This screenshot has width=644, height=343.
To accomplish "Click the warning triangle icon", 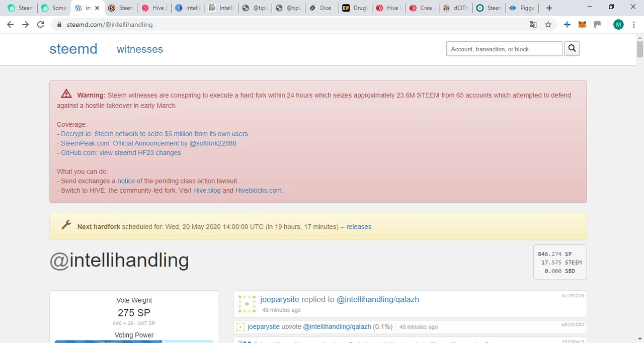I will pyautogui.click(x=66, y=94).
